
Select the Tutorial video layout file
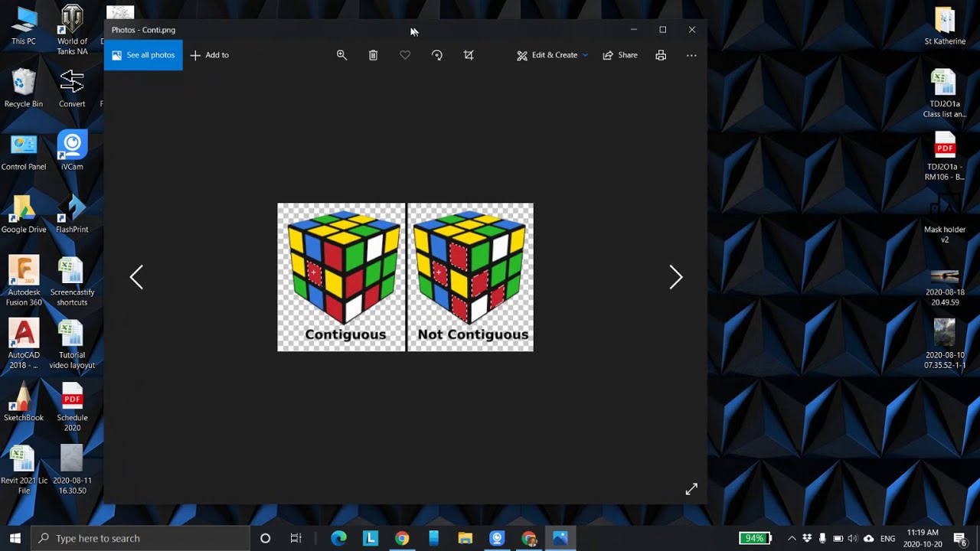(72, 344)
